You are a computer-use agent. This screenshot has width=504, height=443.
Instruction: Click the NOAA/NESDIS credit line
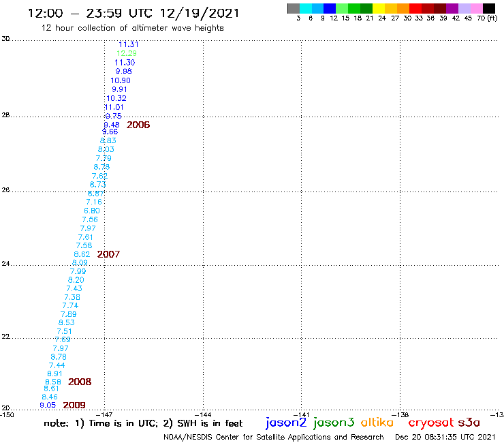pos(274,437)
